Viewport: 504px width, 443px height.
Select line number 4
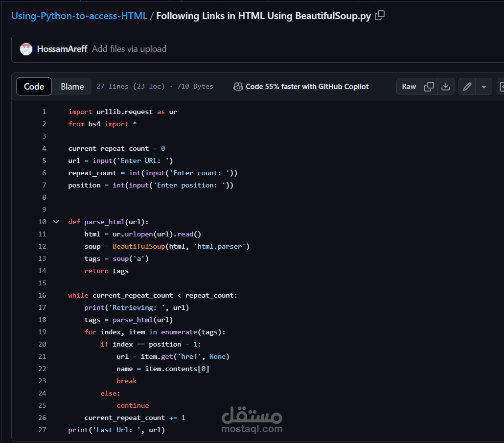(x=44, y=148)
